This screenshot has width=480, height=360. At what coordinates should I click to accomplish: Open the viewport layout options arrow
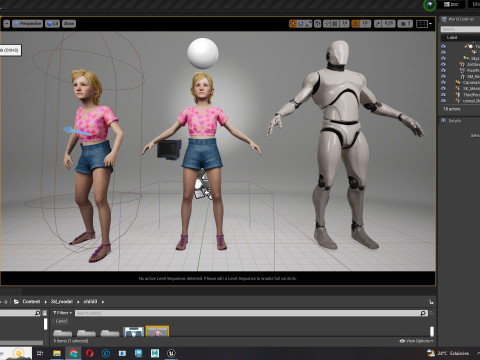point(430,24)
